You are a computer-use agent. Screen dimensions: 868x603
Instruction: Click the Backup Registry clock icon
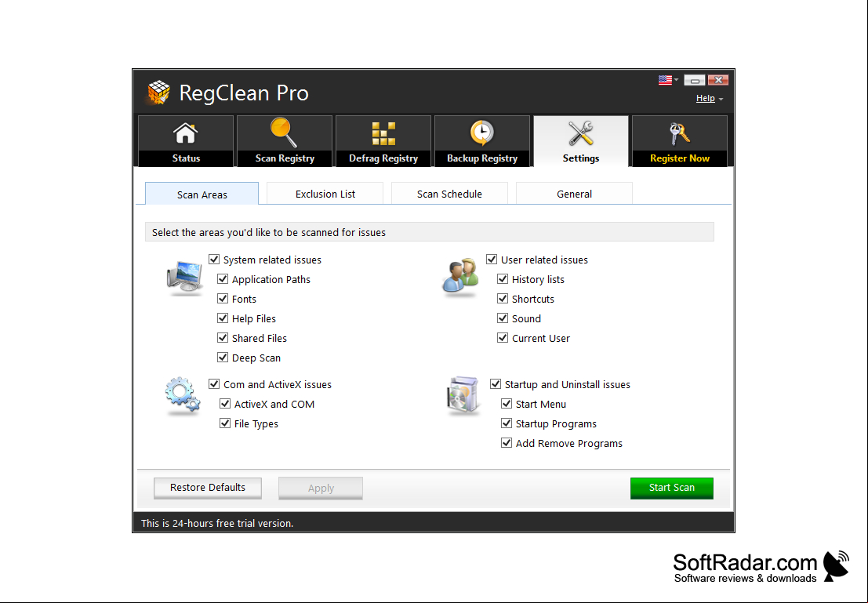[482, 133]
